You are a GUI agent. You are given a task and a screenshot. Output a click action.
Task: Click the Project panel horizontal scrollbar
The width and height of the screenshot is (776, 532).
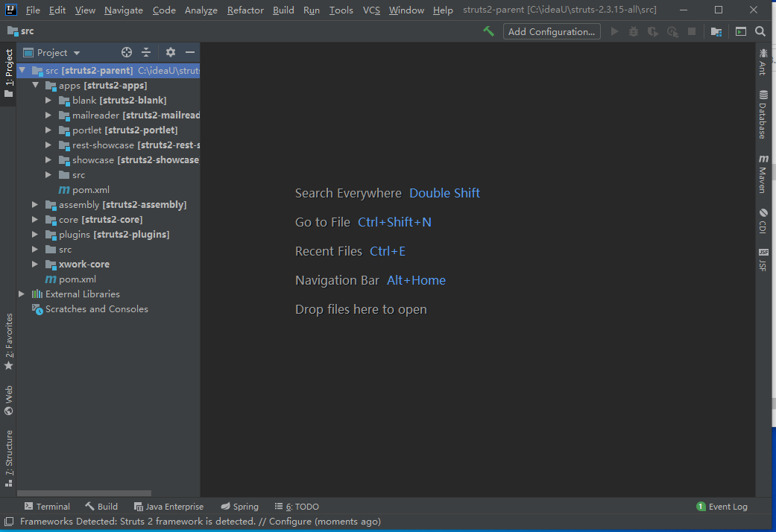click(84, 493)
